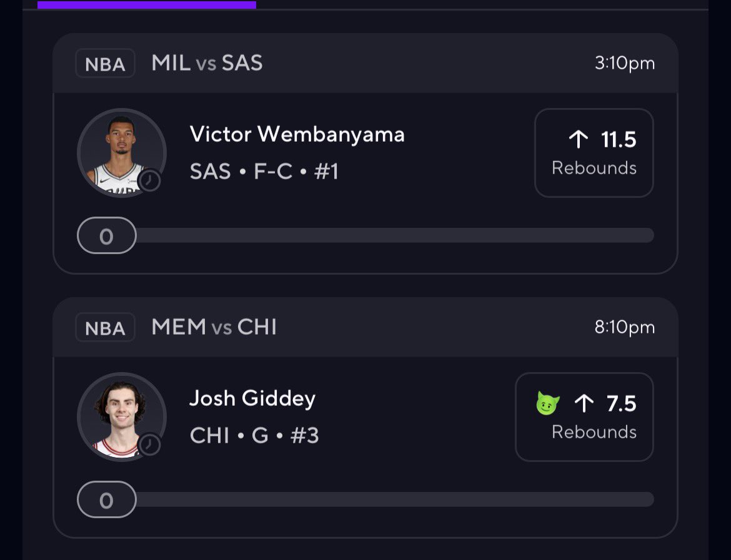Tap the 0 counter under Giddey

106,500
